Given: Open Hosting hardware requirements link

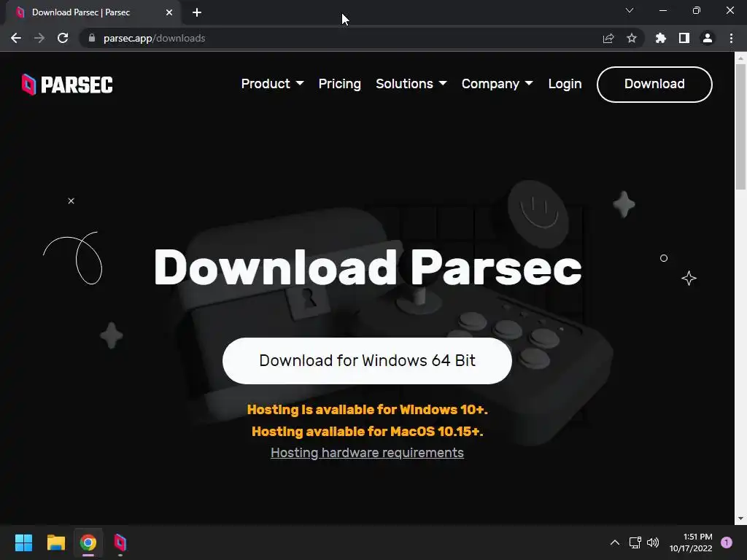Looking at the screenshot, I should 368,452.
